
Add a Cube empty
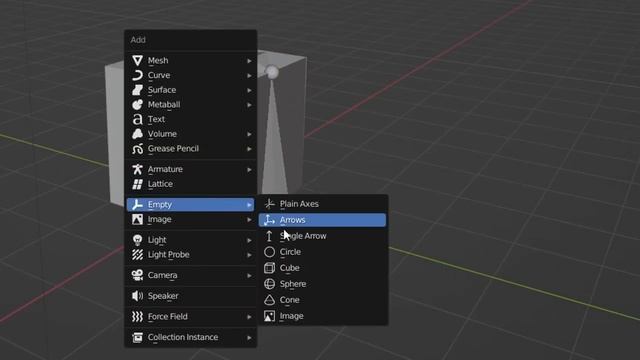click(322, 268)
